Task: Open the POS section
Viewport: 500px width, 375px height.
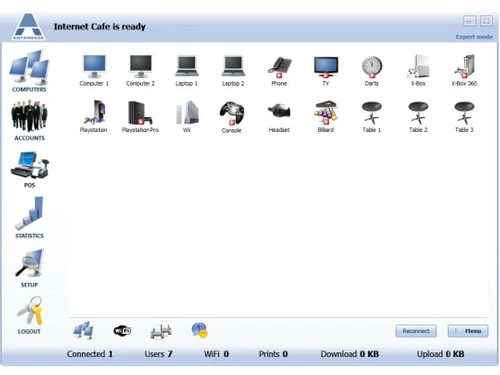Action: click(29, 169)
